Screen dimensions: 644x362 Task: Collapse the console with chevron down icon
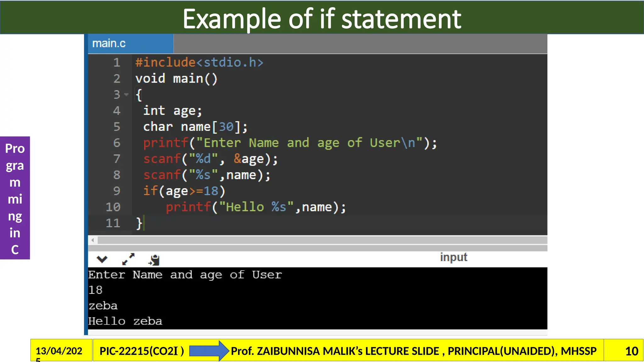click(102, 260)
